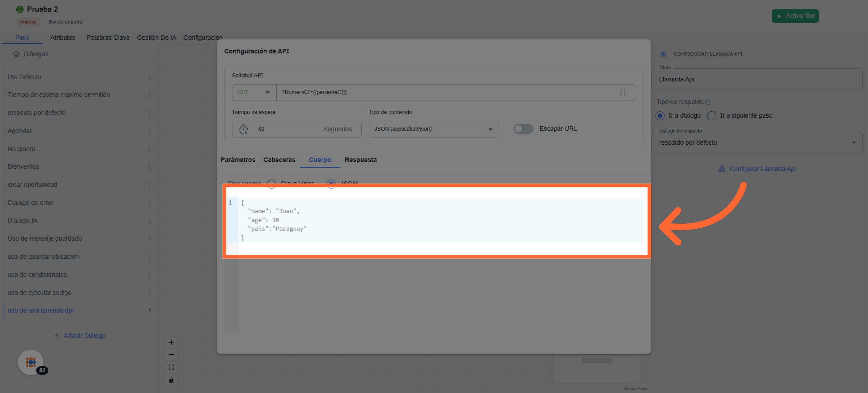Click the Titulo input field
868x393 pixels.
757,79
